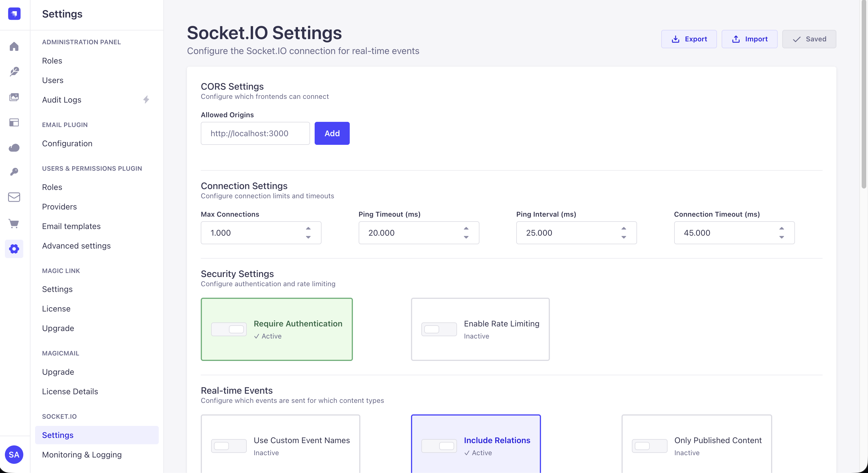
Task: Click the Allowed Origins input field
Action: pos(255,133)
